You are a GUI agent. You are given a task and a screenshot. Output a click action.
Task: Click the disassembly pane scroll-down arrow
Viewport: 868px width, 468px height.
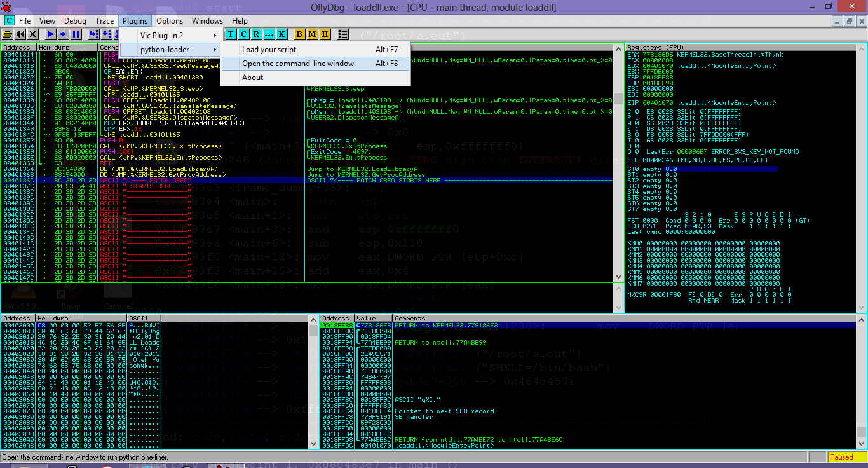[618, 277]
